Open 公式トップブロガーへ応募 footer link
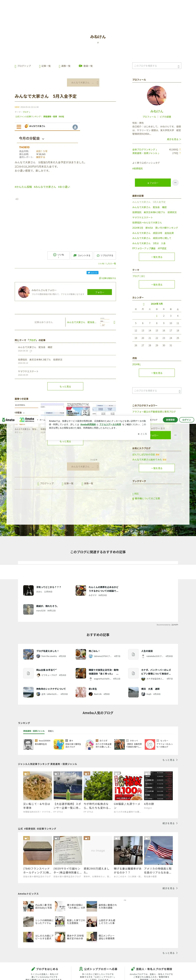The image size is (196, 980). point(98,969)
